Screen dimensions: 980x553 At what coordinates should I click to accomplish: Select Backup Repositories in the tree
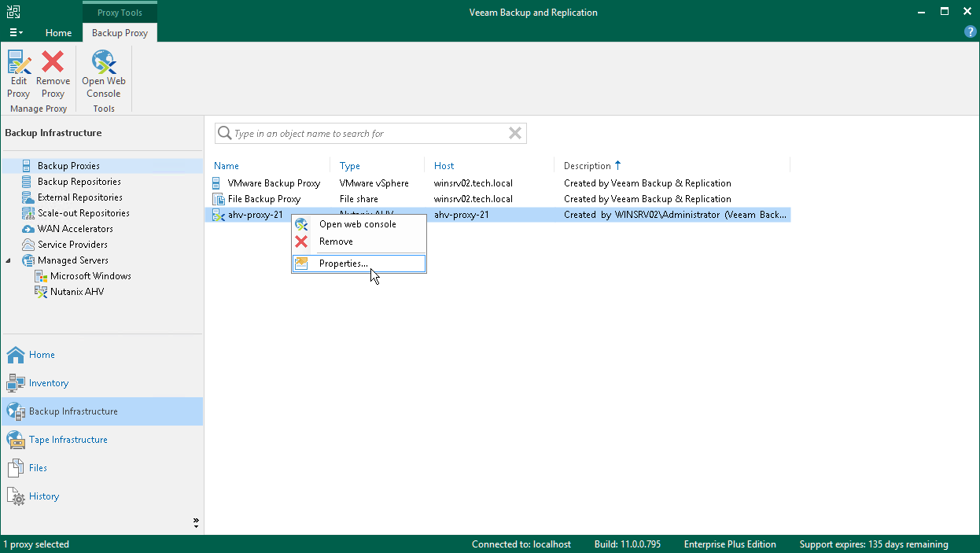point(79,182)
